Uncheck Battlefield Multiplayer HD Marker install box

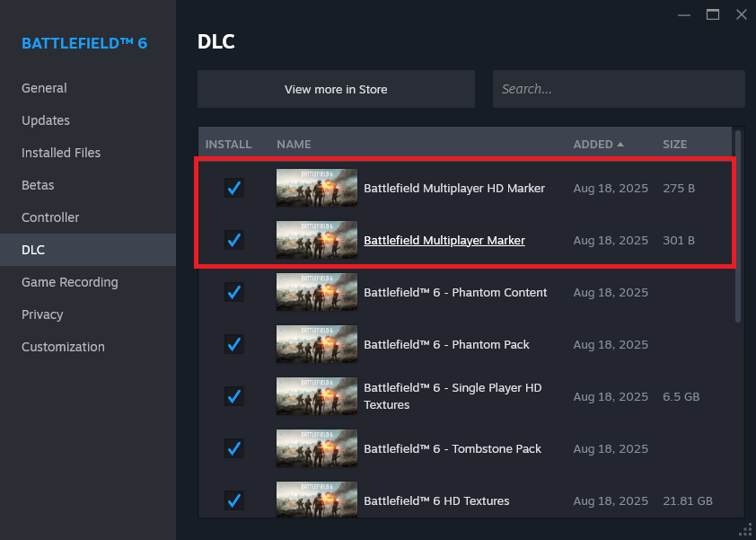coord(234,188)
